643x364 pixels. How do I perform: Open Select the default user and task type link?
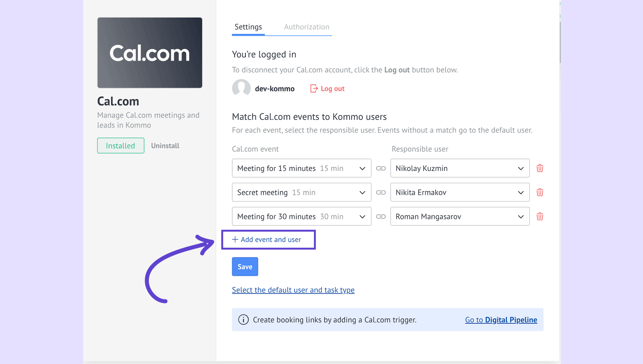coord(293,290)
